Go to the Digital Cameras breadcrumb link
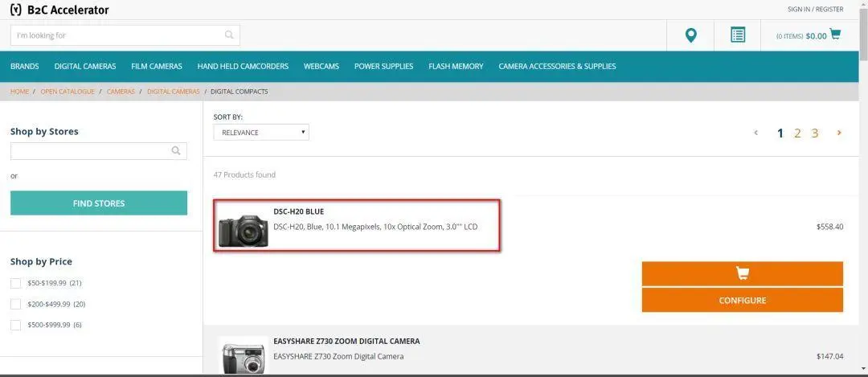Screen dimensions: 868x377 click(x=174, y=92)
